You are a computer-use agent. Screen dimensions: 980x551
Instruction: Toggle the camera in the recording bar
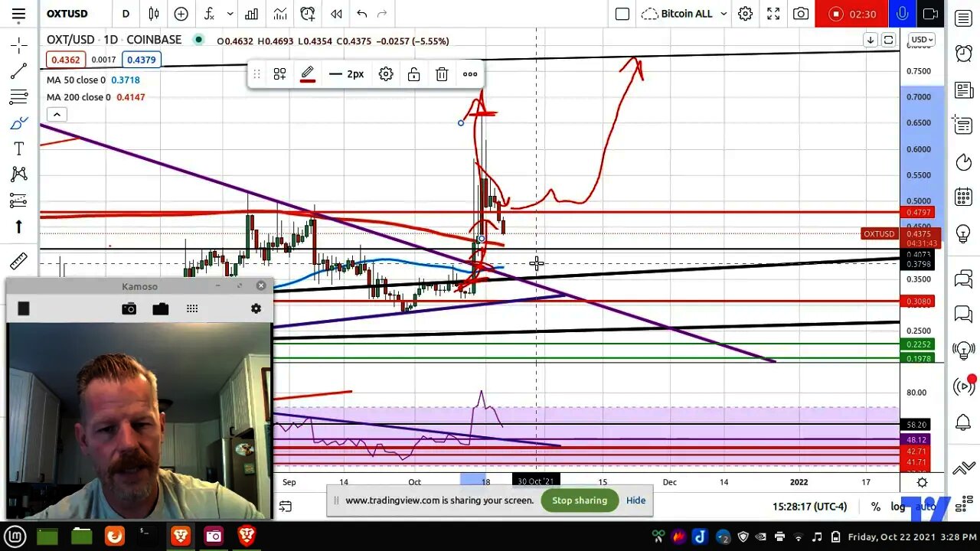[x=930, y=14]
